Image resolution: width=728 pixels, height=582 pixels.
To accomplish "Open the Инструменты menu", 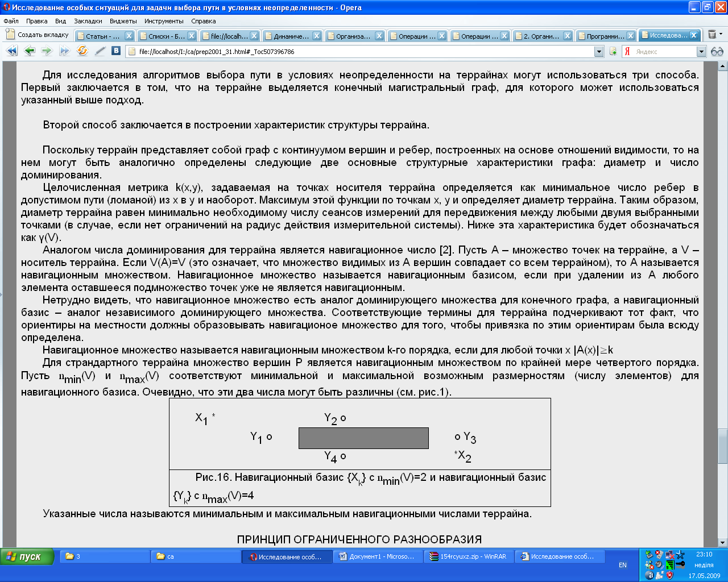I will point(164,21).
